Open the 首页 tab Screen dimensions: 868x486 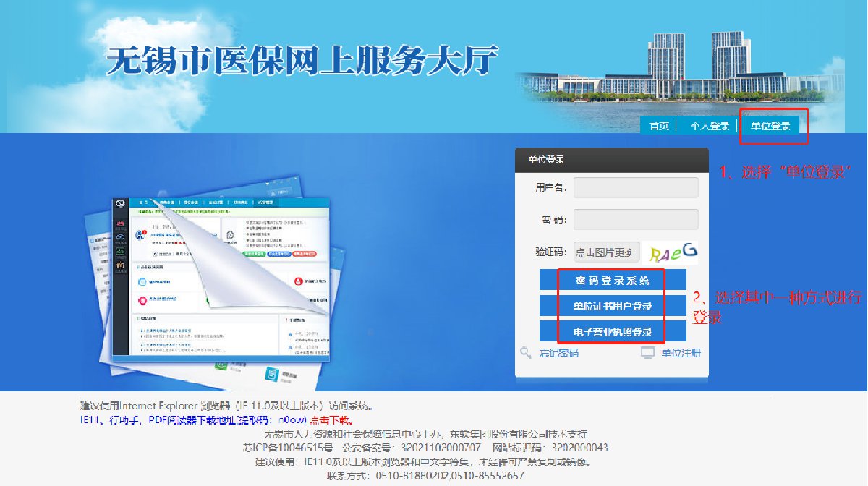tap(658, 126)
